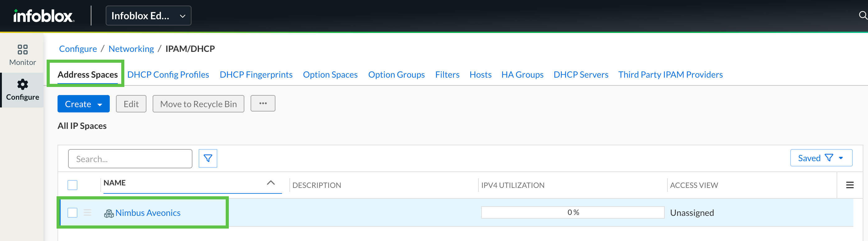The image size is (868, 241).
Task: Toggle the select-all header checkbox
Action: (x=72, y=185)
